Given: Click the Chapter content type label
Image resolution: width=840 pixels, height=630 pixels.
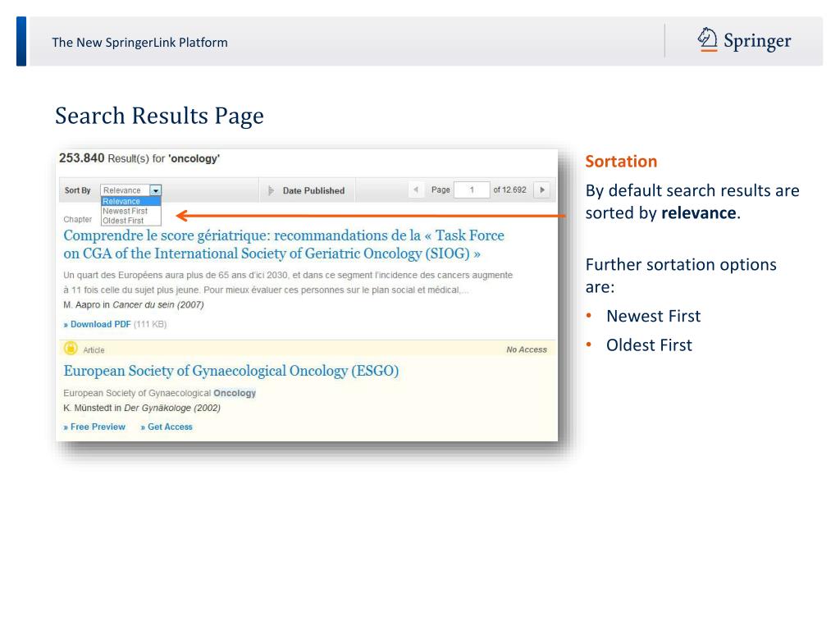Looking at the screenshot, I should 78,220.
